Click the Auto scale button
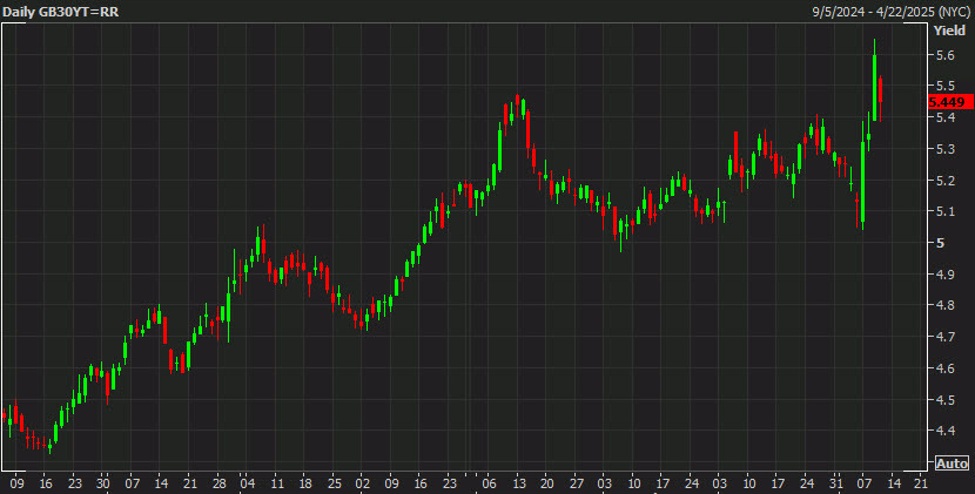This screenshot has width=975, height=494. coord(951,463)
